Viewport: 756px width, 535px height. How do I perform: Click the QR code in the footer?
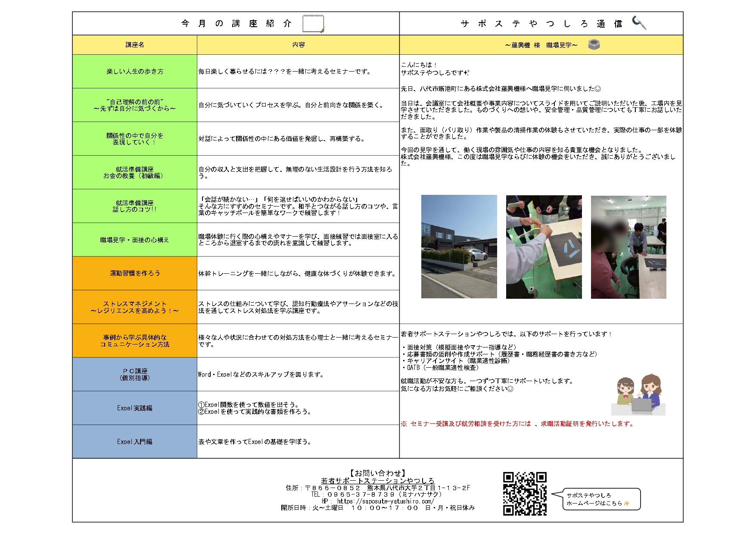pos(525,494)
